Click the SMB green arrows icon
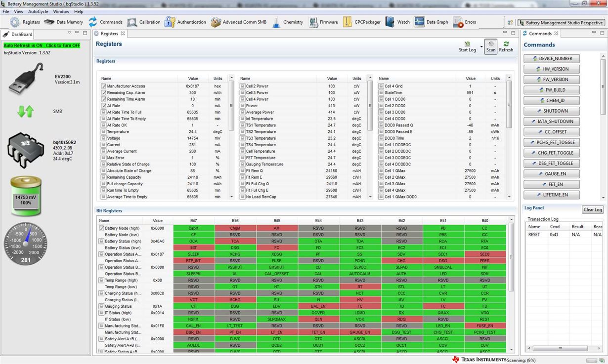 click(25, 111)
